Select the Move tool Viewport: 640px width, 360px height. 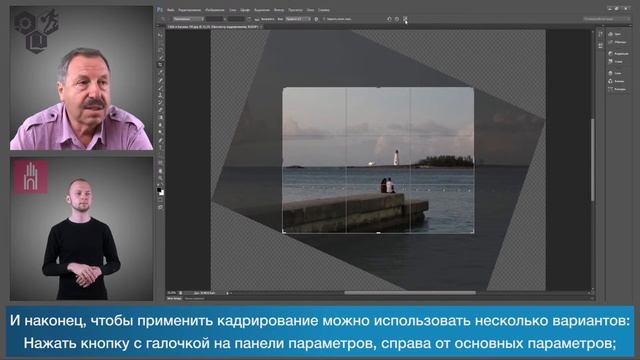tap(160, 35)
